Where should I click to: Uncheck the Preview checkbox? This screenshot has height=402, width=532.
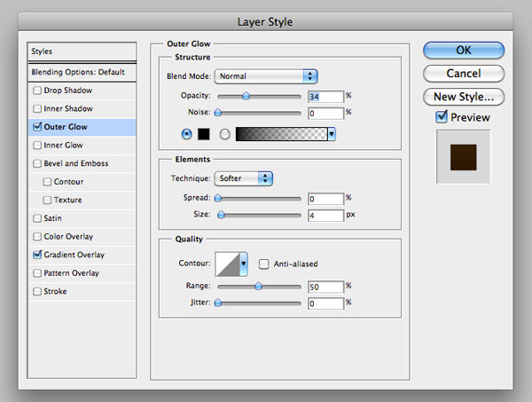click(x=442, y=117)
